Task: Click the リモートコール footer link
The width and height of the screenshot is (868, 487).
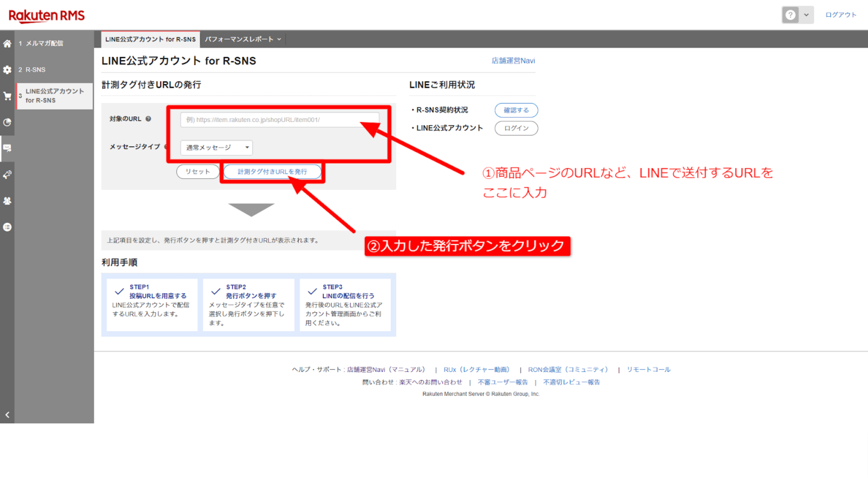Action: click(648, 369)
